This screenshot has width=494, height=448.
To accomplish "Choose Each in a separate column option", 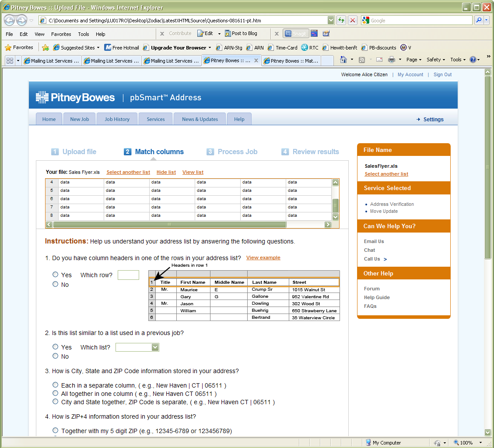I will (x=56, y=385).
